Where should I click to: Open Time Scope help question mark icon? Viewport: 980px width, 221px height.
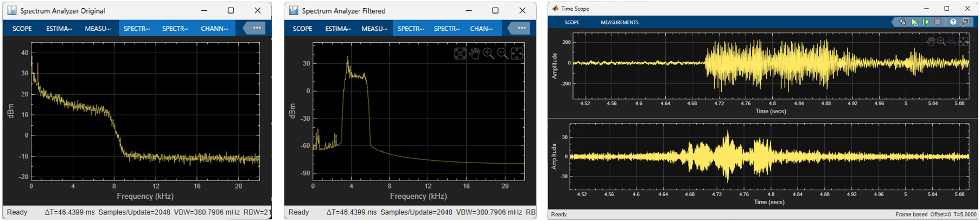953,22
